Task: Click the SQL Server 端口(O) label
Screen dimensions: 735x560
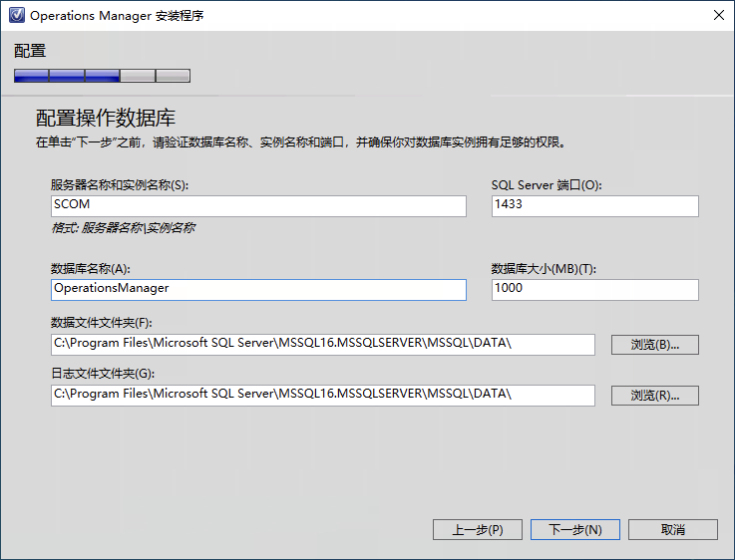Action: pos(547,185)
